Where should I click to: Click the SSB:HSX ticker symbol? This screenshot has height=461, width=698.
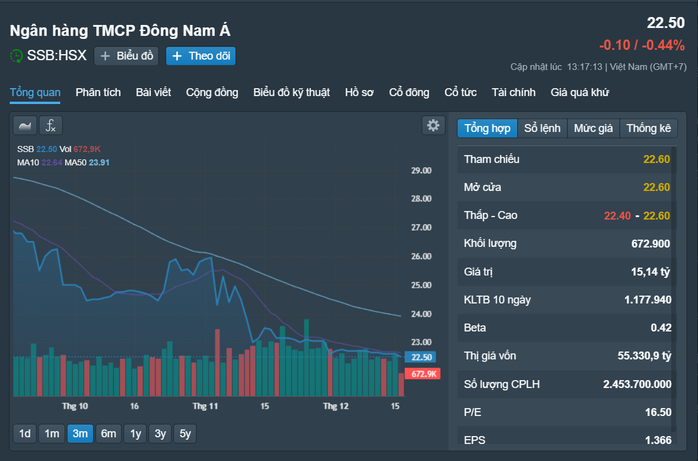click(x=57, y=55)
